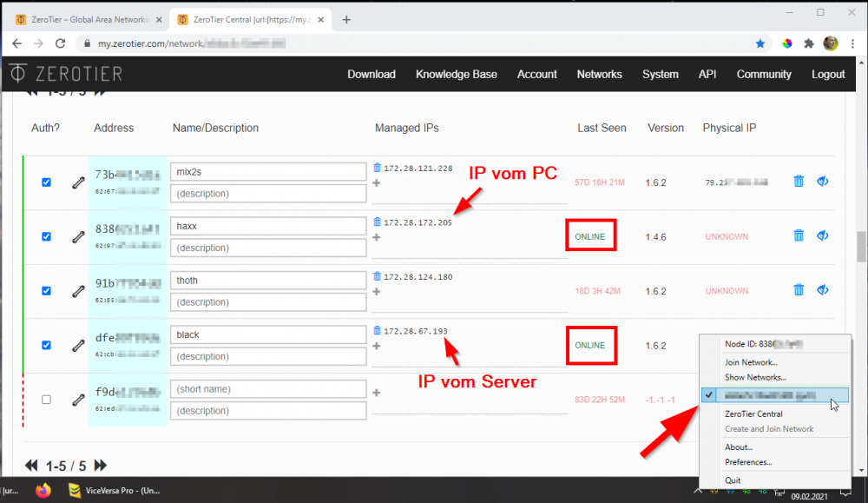Delete the thoth member with trash icon
Image resolution: width=868 pixels, height=503 pixels.
pos(799,289)
